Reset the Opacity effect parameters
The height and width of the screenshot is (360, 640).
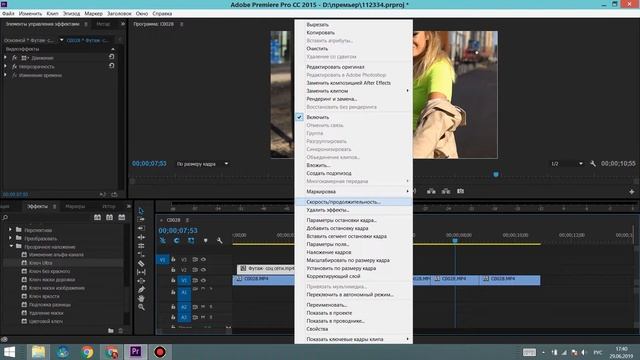point(111,66)
